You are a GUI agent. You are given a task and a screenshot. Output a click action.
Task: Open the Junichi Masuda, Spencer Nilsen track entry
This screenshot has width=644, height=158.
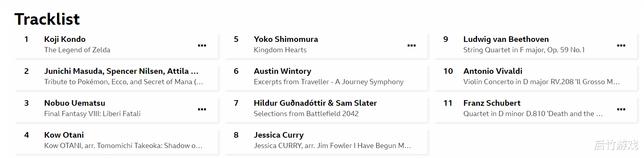coord(117,77)
